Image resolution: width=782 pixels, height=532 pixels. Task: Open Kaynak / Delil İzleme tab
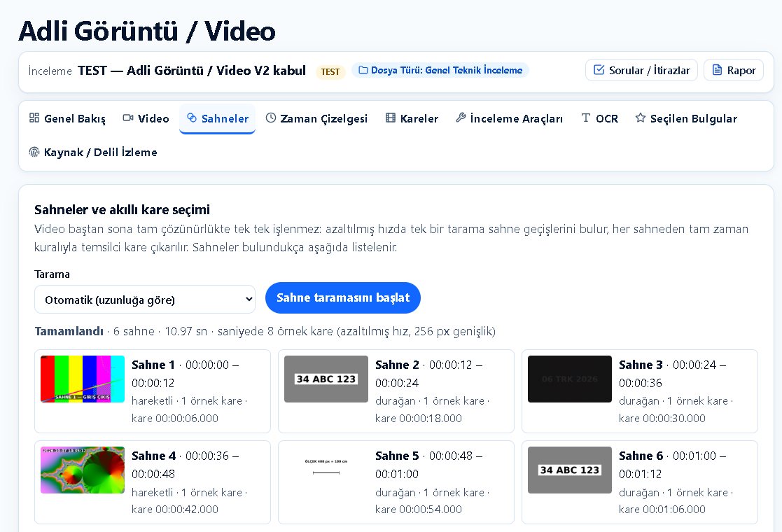93,152
